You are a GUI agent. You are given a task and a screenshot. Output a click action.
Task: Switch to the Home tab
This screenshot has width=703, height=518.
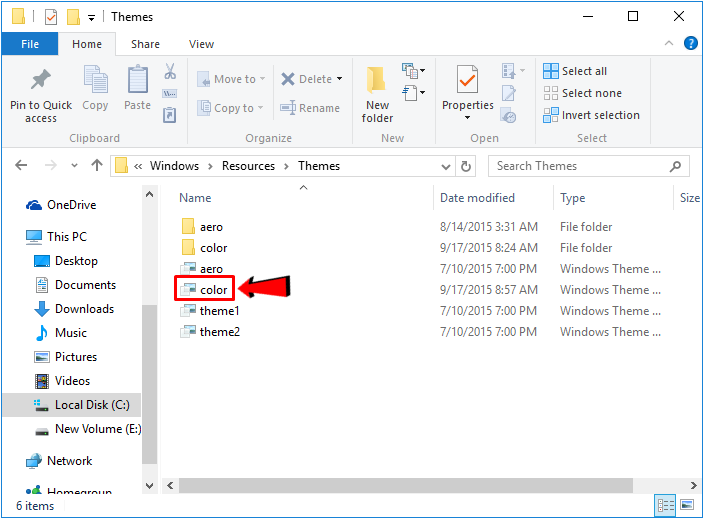[87, 44]
